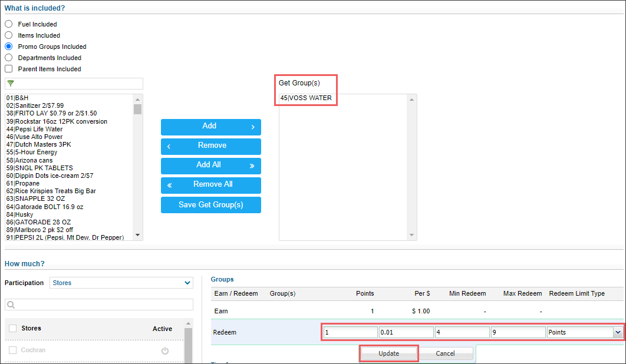Select the Departments Included radio button
The height and width of the screenshot is (364, 626).
(x=8, y=58)
